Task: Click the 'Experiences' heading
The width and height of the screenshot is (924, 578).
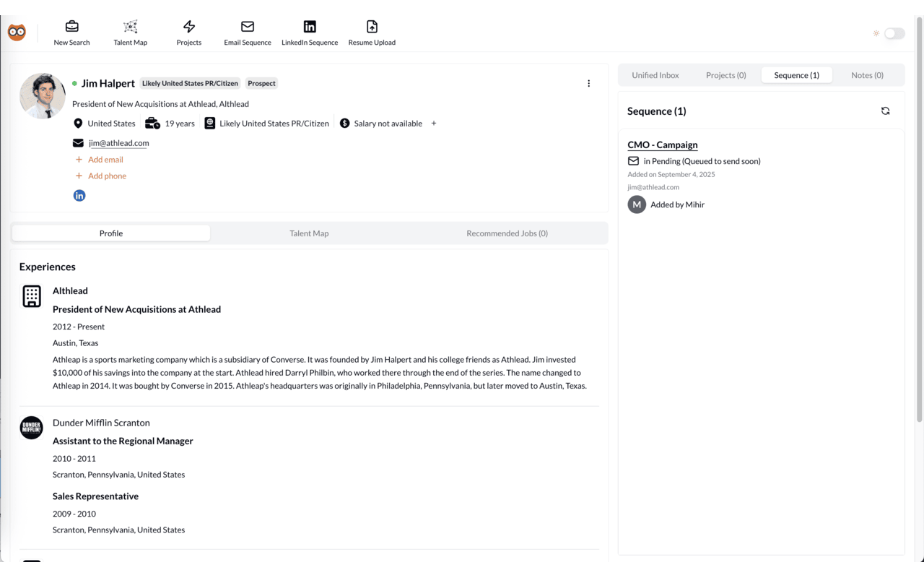Action: pyautogui.click(x=48, y=267)
